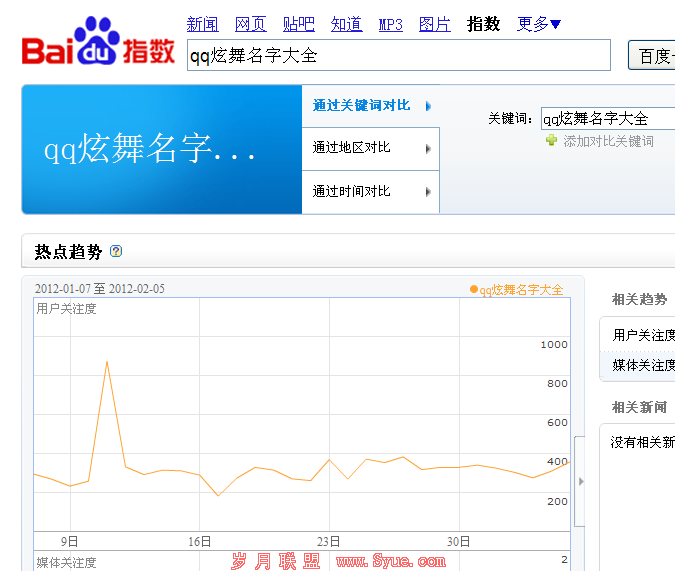Expand the 更多 dropdown menu

point(539,24)
